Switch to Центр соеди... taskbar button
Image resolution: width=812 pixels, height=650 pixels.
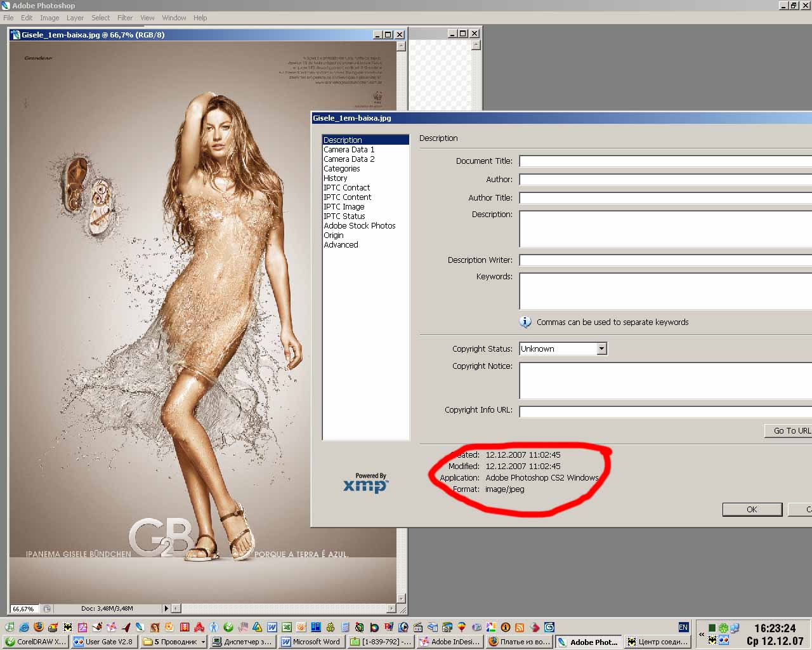tap(657, 642)
